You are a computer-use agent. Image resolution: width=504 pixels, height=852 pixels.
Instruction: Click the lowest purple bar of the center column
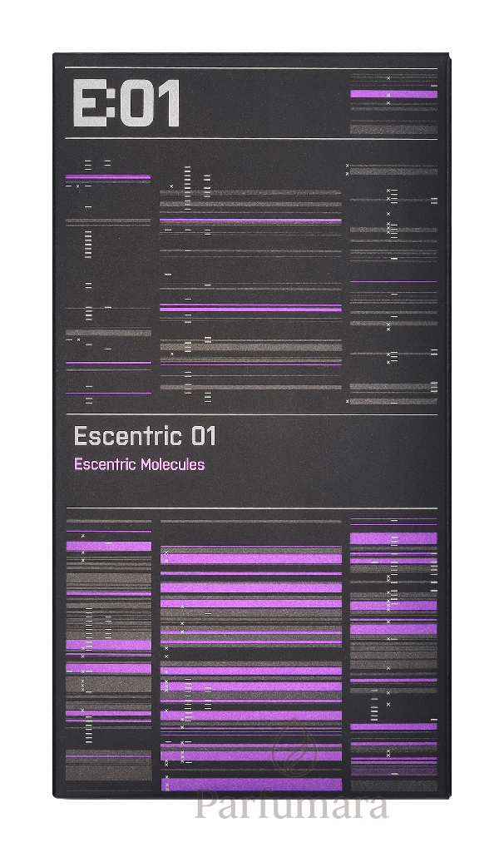(251, 784)
